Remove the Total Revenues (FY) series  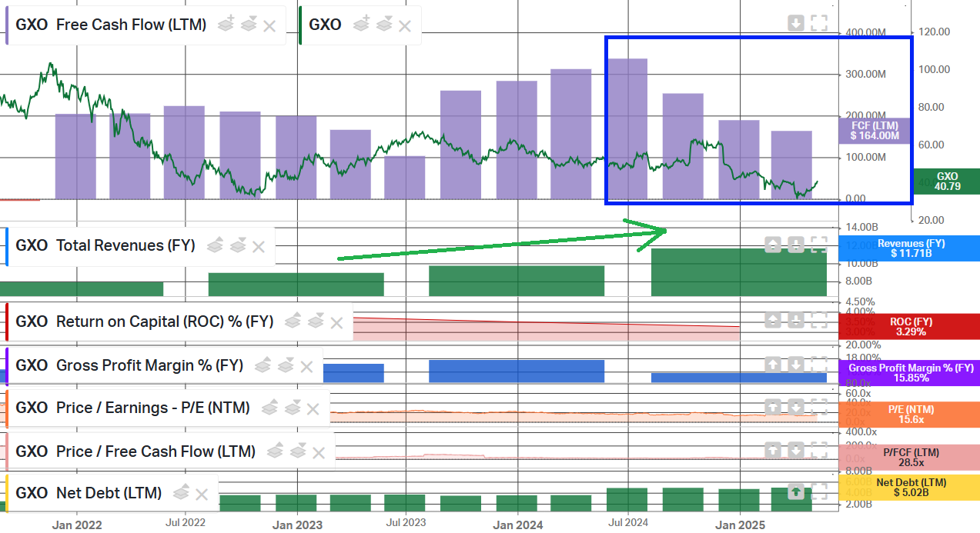[x=259, y=246]
